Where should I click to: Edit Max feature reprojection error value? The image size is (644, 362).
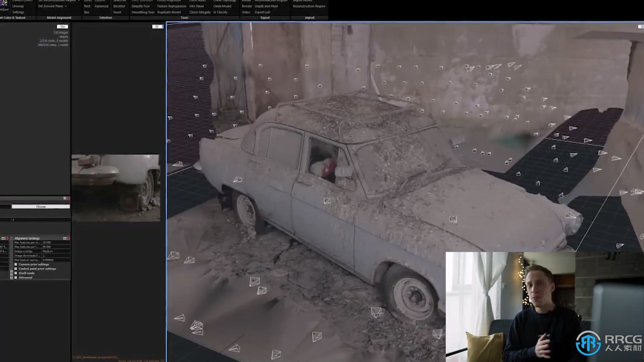56,260
